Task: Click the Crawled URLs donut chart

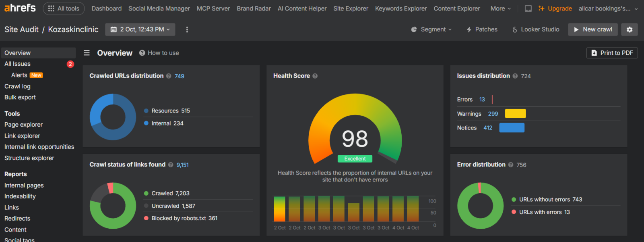Action: tap(113, 117)
